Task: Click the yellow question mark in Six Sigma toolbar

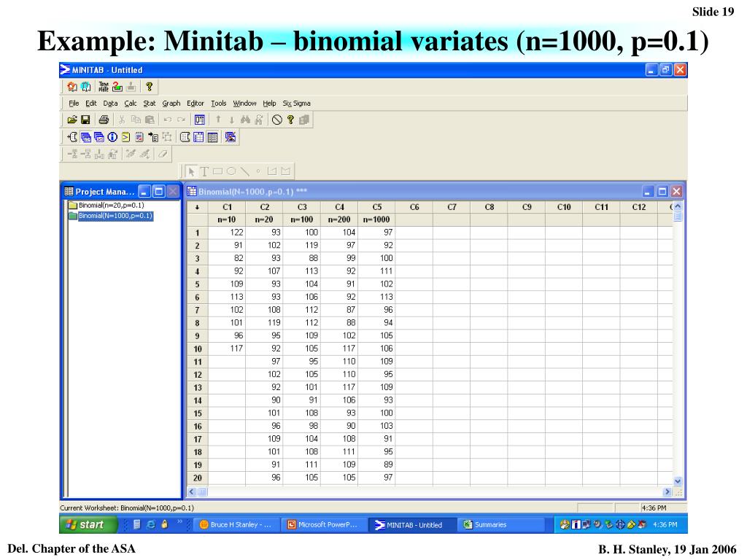Action: coord(149,87)
